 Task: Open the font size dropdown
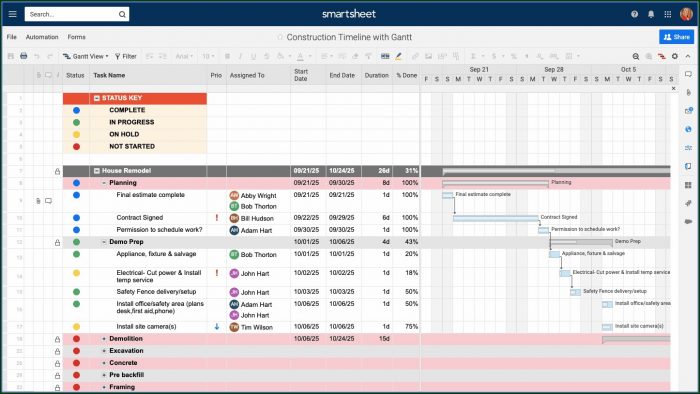pyautogui.click(x=208, y=56)
